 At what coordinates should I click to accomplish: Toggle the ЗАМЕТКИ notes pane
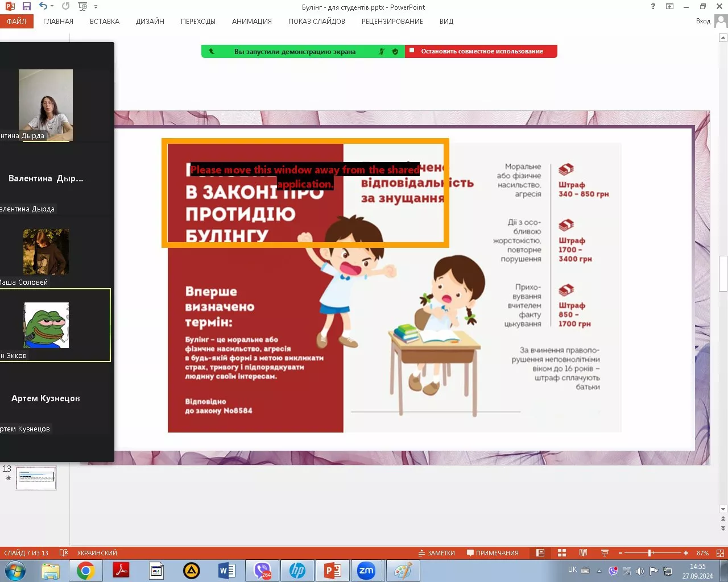click(x=437, y=553)
